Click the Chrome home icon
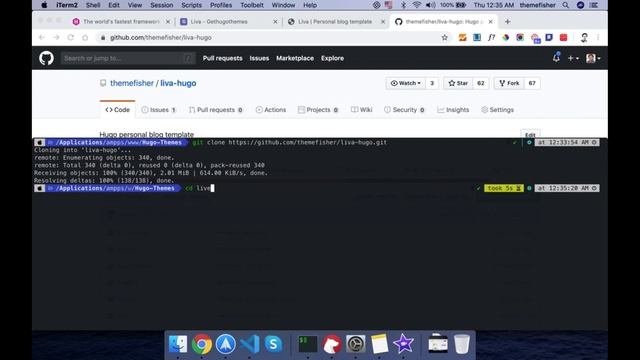Screen dimensions: 640x360 [85, 38]
